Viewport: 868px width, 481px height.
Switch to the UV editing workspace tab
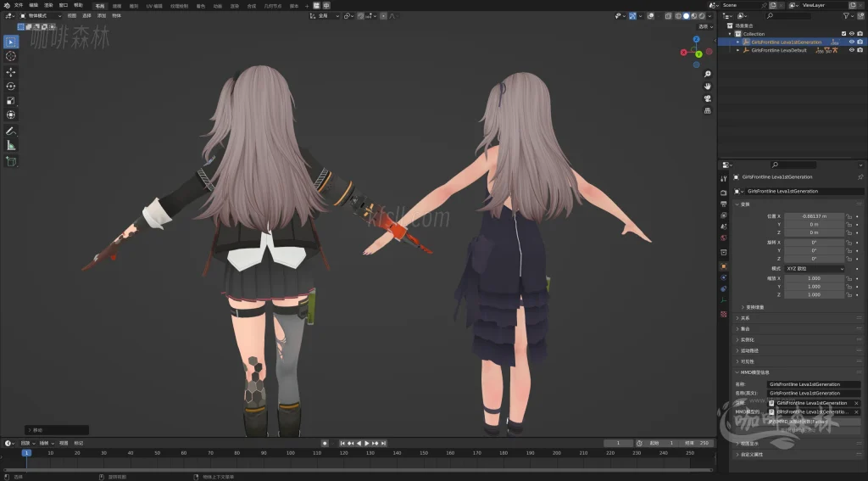[154, 6]
